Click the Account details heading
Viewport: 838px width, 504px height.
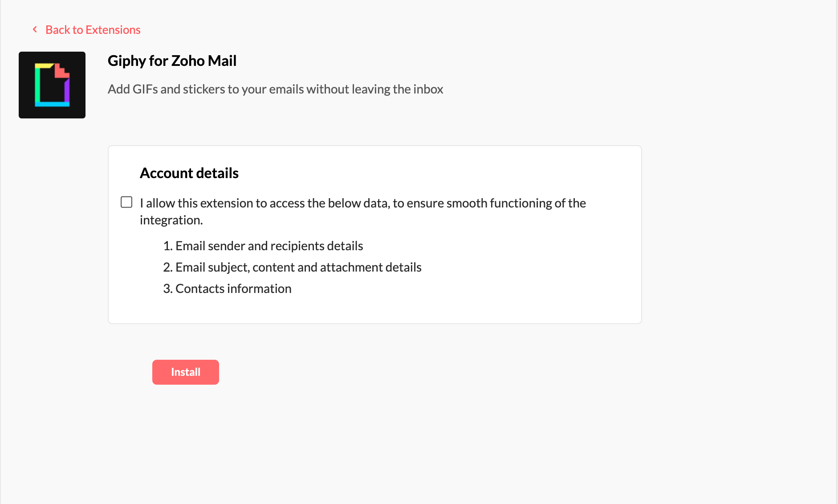point(189,173)
